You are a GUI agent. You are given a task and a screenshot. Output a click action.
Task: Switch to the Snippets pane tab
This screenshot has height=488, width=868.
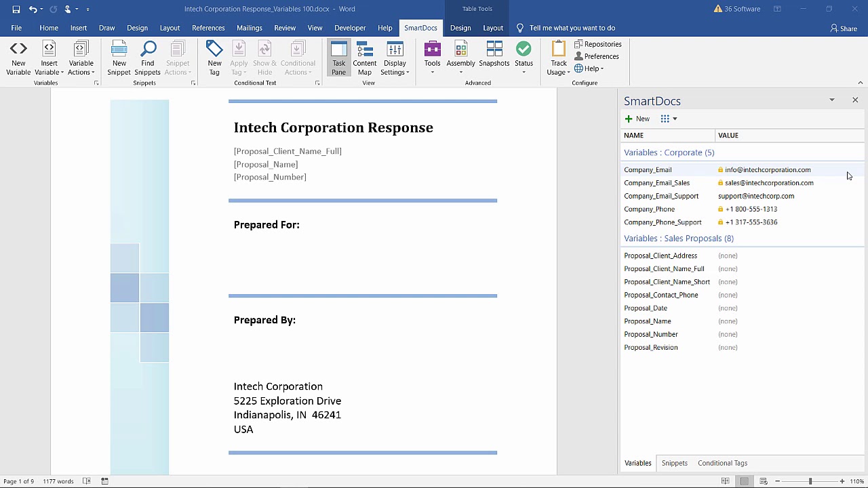[674, 463]
